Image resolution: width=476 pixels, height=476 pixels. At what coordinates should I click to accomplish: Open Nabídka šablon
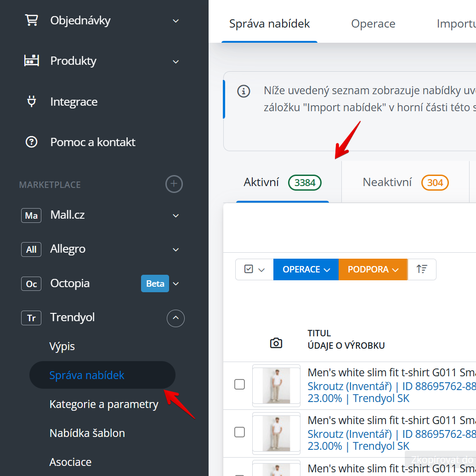(x=87, y=433)
